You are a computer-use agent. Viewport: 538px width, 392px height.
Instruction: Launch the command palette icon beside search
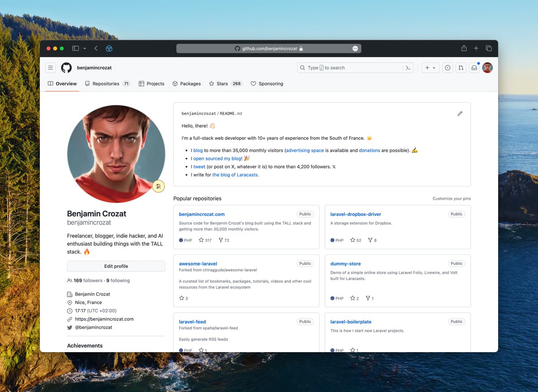[408, 67]
